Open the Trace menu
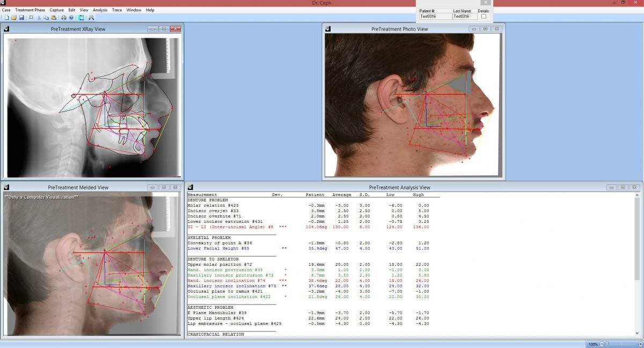Image resolution: width=644 pixels, height=348 pixels. 117,10
